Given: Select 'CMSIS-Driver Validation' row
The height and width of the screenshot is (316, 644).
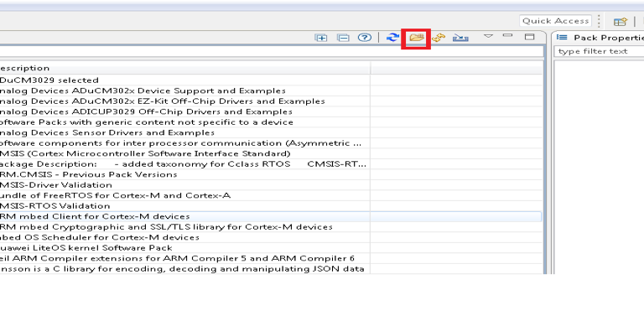Looking at the screenshot, I should (x=271, y=185).
